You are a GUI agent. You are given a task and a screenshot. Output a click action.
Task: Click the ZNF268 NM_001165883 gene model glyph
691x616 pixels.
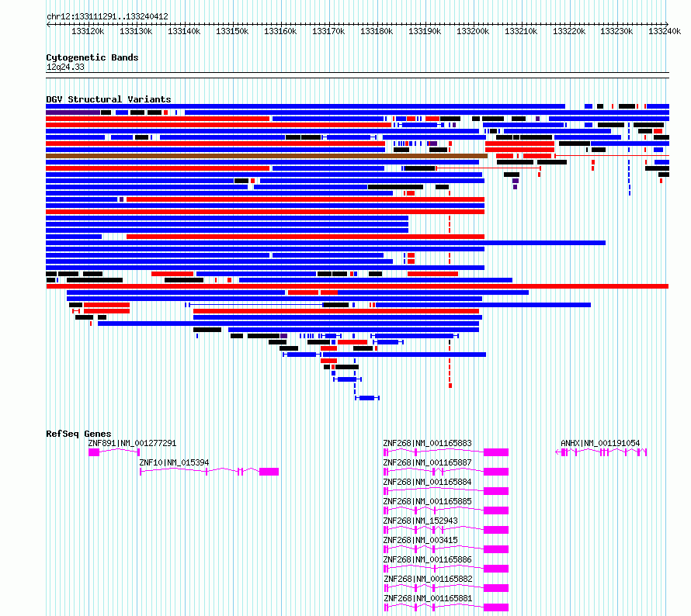tap(446, 452)
